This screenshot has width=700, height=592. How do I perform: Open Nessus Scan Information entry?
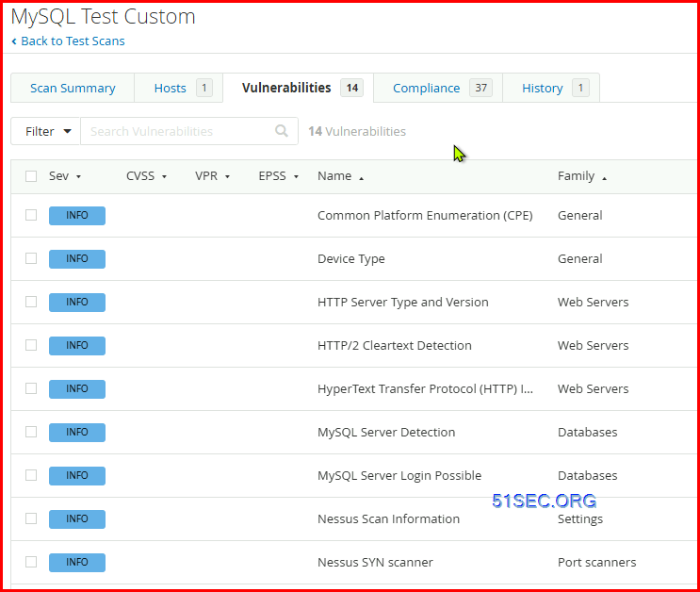[388, 518]
